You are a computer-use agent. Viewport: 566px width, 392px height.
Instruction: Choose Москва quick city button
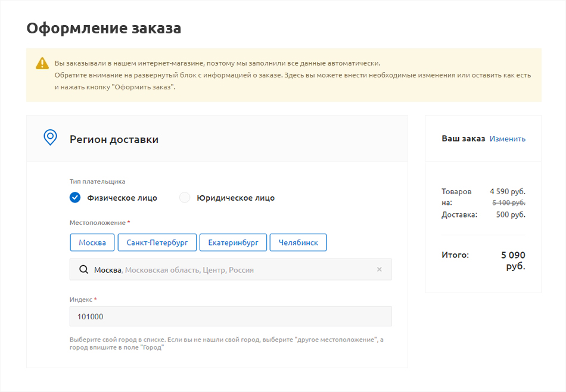pos(92,242)
